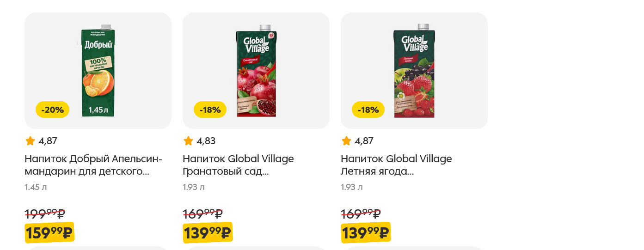Click the -20% discount badge
This screenshot has width=644, height=250.
[x=52, y=110]
